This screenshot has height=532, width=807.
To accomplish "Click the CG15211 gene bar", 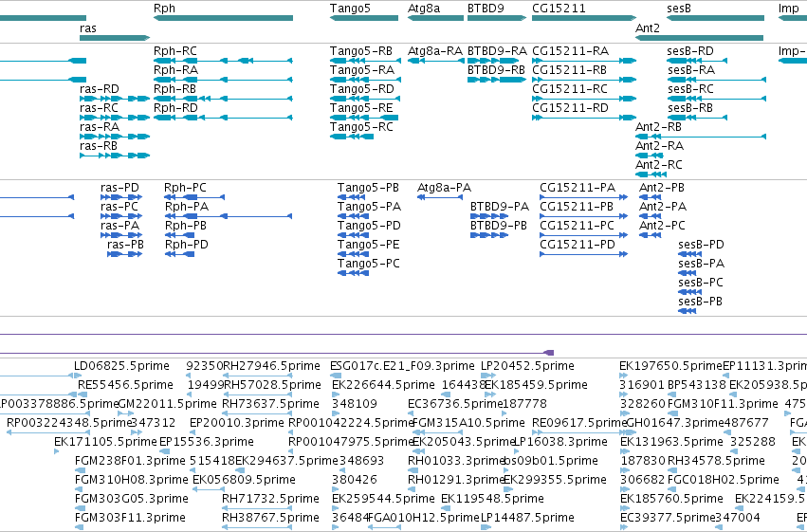I will pyautogui.click(x=584, y=18).
